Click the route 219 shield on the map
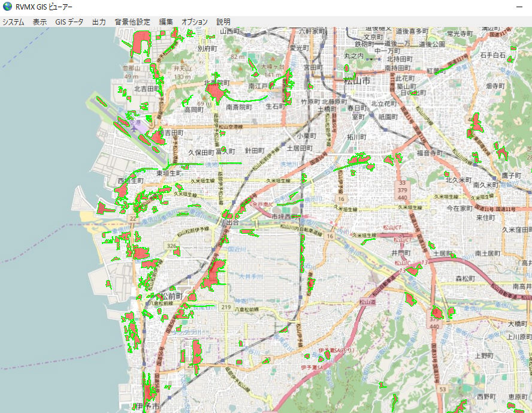The width and height of the screenshot is (532, 413). click(225, 307)
